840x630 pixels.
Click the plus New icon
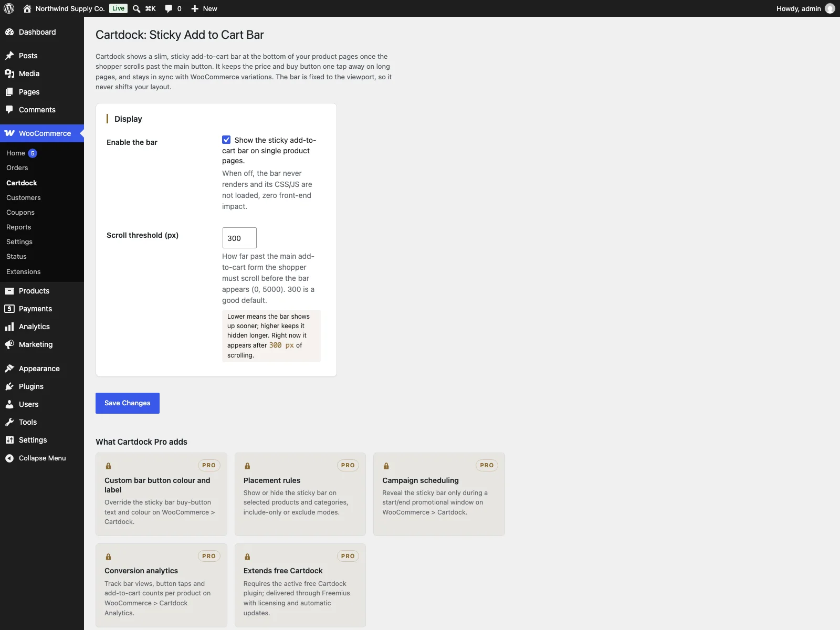(x=195, y=8)
